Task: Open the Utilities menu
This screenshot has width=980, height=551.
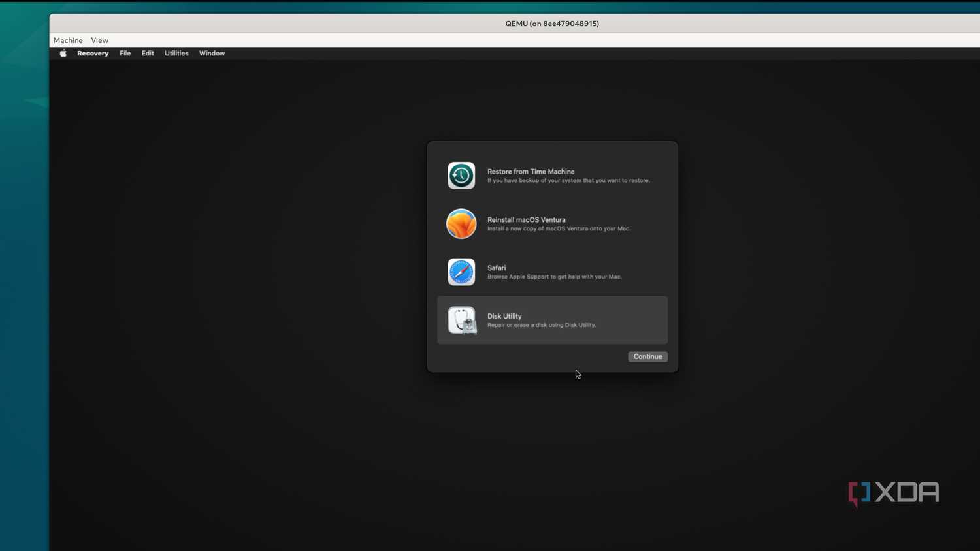Action: click(176, 54)
